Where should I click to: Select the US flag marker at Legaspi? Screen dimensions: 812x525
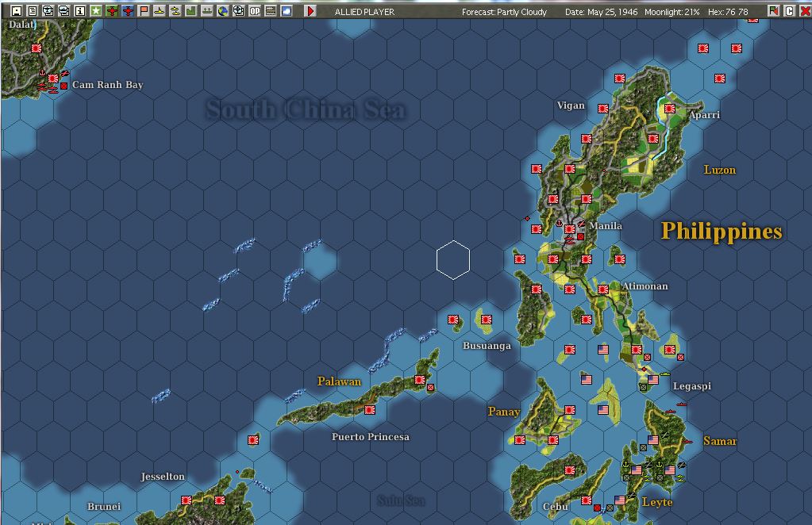[x=653, y=380]
